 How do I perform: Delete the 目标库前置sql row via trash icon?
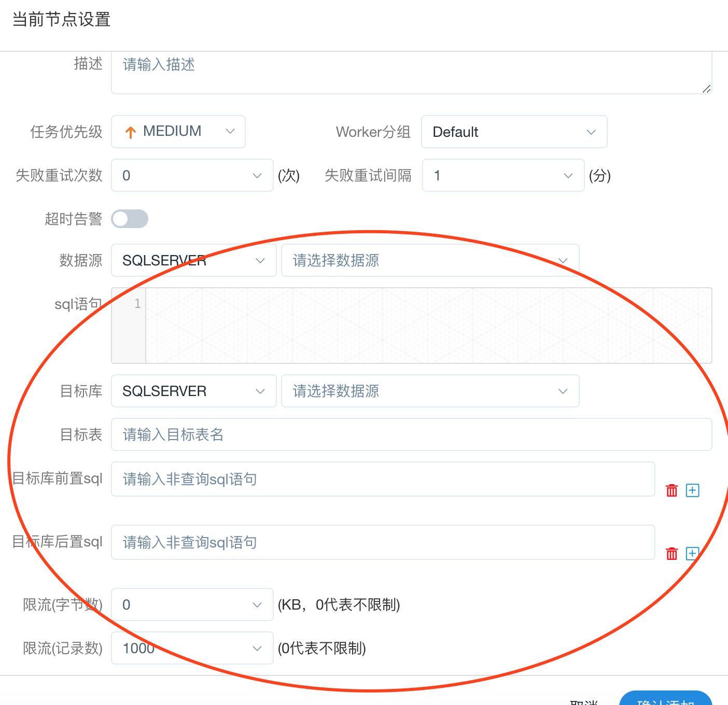click(671, 490)
